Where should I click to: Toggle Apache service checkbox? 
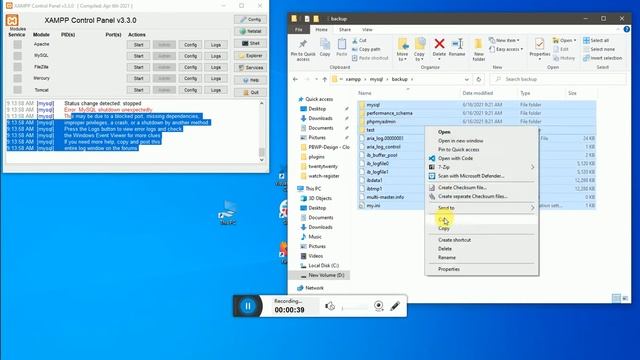tap(18, 44)
